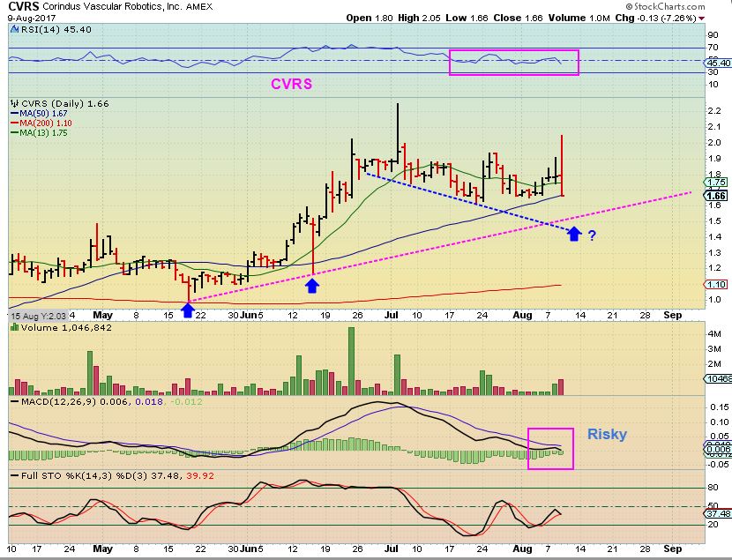
Task: Click Aug on the bottom date axis
Action: [x=522, y=549]
